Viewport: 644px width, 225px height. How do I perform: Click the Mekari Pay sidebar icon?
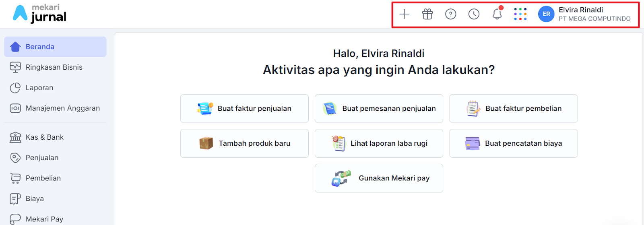point(15,219)
